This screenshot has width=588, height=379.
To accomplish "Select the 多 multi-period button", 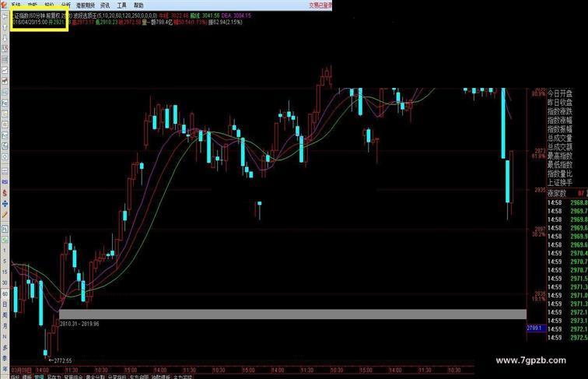I will [x=5, y=348].
